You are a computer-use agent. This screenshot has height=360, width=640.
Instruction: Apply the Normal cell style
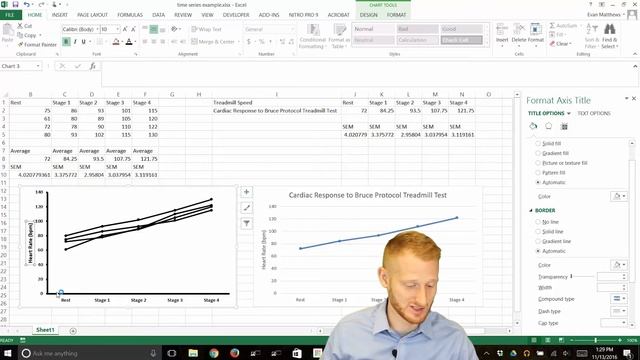pos(373,29)
